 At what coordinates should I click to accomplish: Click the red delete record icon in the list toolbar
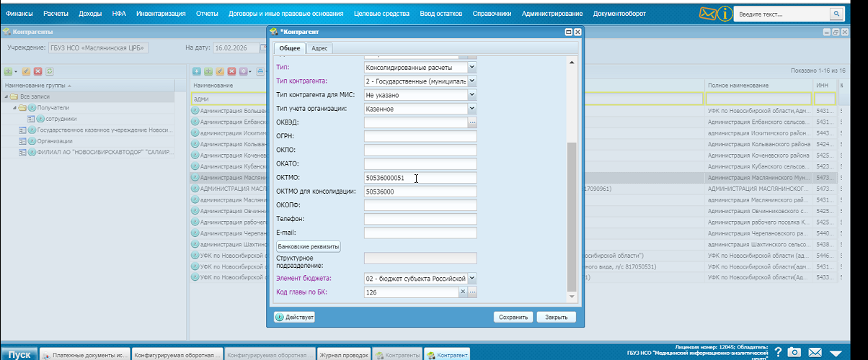click(x=231, y=71)
